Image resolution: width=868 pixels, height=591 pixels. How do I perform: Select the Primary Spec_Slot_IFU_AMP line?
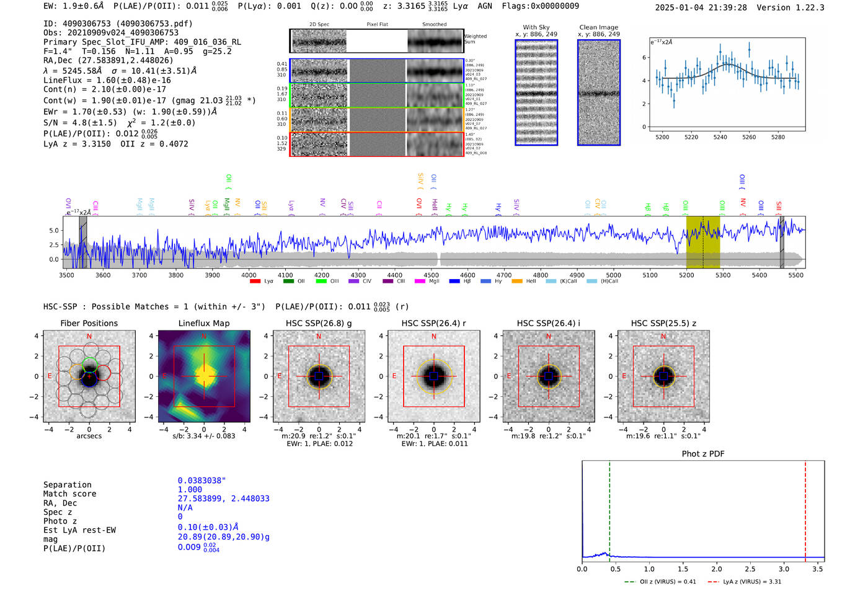(x=143, y=42)
